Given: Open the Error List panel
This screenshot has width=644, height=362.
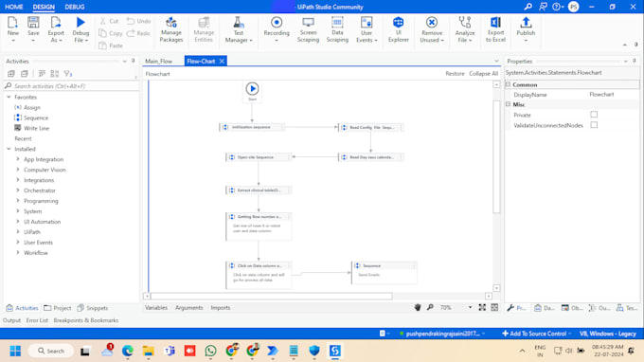Looking at the screenshot, I should coord(37,320).
